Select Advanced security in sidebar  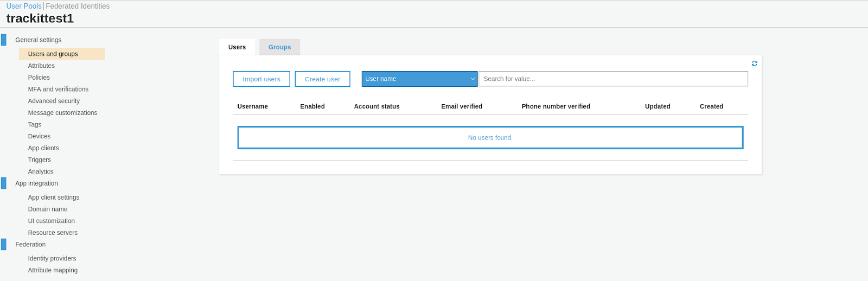[x=54, y=101]
